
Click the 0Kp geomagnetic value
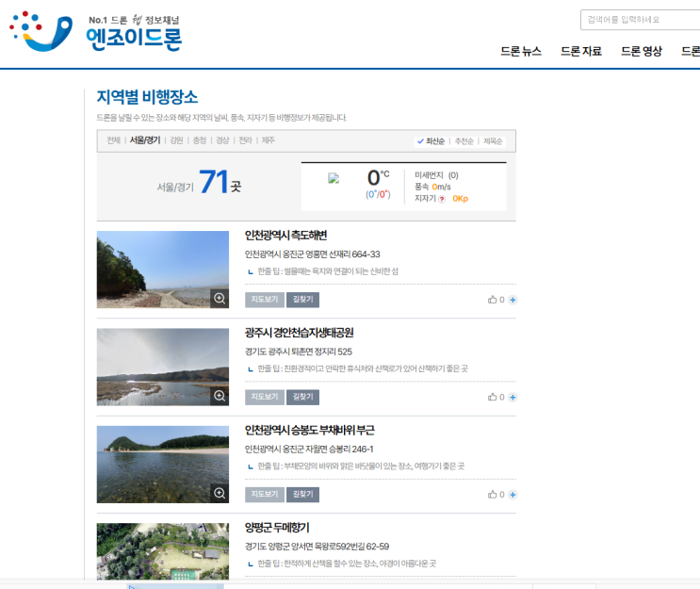click(461, 198)
